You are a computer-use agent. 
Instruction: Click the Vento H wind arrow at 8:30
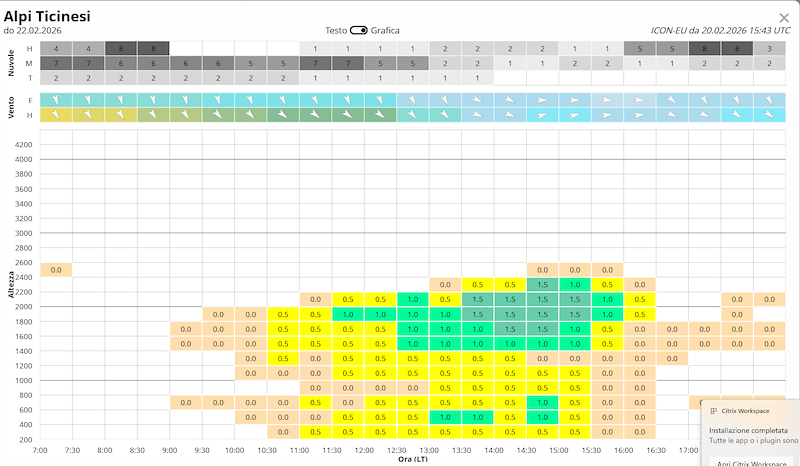(153, 115)
